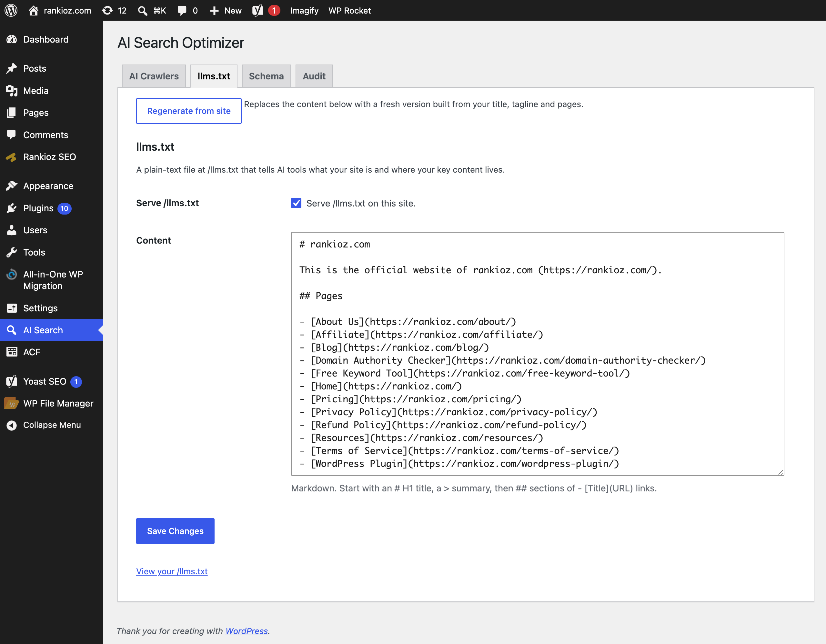Toggle the Serve /llms.txt checkbox
This screenshot has width=826, height=644.
[296, 203]
